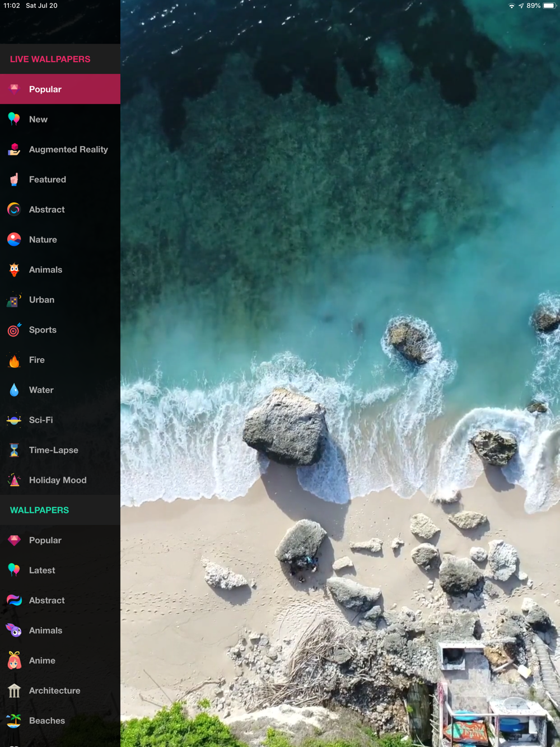
Task: Click the Urban city icon
Action: pyautogui.click(x=14, y=300)
